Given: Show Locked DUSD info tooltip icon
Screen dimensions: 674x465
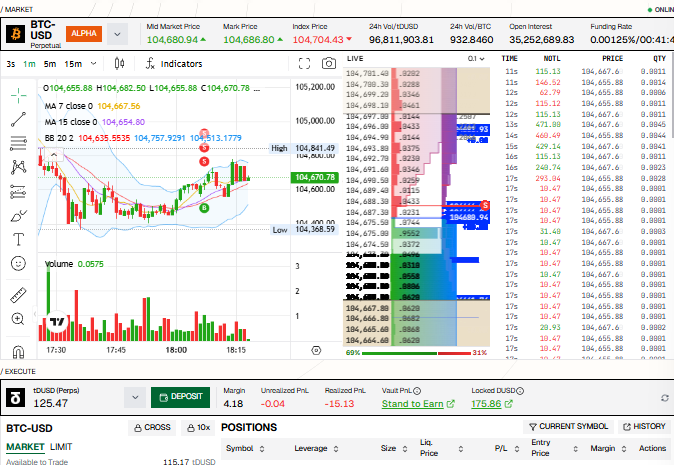Looking at the screenshot, I should (520, 391).
